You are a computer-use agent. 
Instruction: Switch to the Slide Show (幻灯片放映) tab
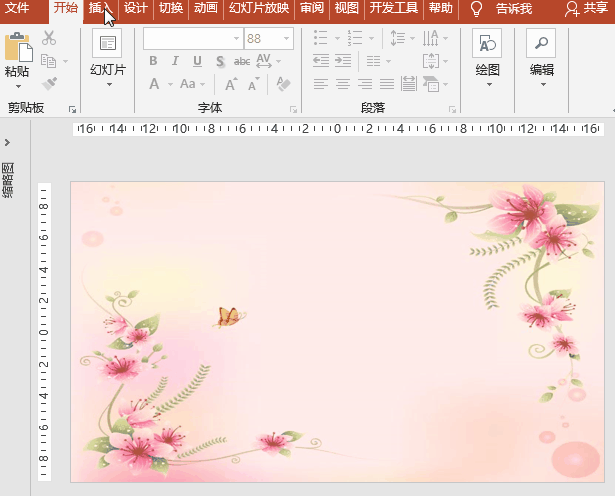(x=259, y=8)
